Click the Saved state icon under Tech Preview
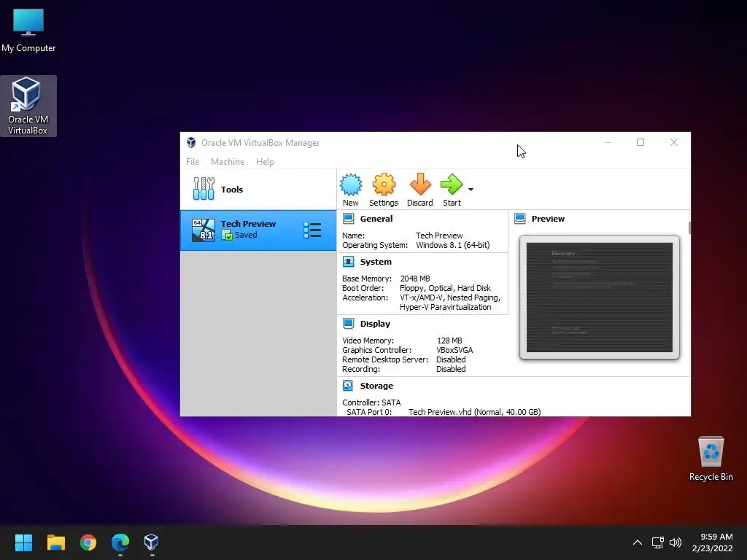This screenshot has width=747, height=560. pos(227,235)
